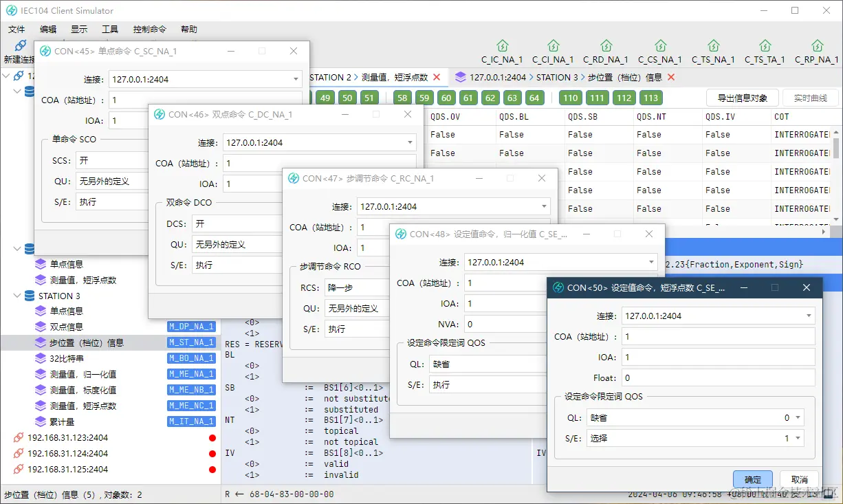
Task: Open the 工具 menu
Action: pyautogui.click(x=110, y=30)
